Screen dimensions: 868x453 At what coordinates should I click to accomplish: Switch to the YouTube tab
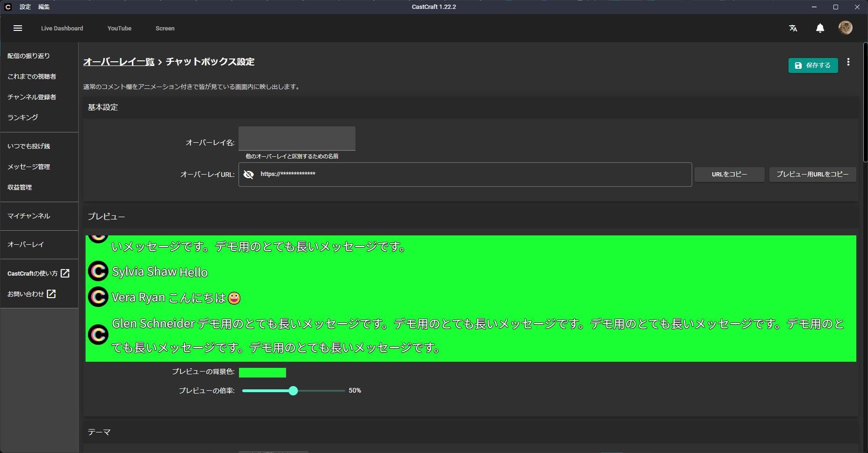tap(119, 29)
